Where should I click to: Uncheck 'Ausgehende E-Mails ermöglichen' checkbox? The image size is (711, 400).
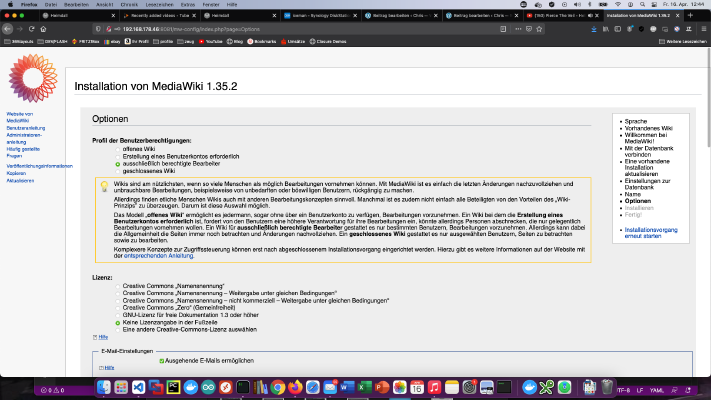coord(161,361)
